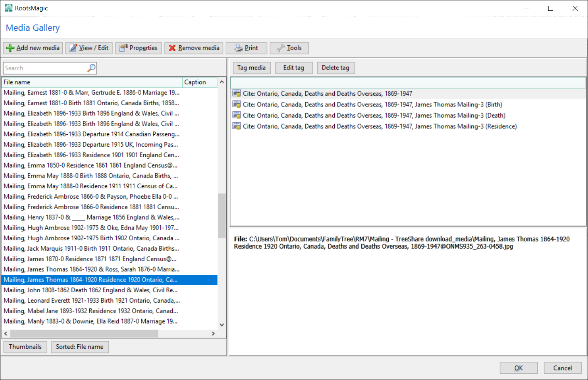Select 'Mailing, Henry 1837-0 & ____ Marriage 1856' row
This screenshot has height=380, width=588.
click(x=109, y=217)
